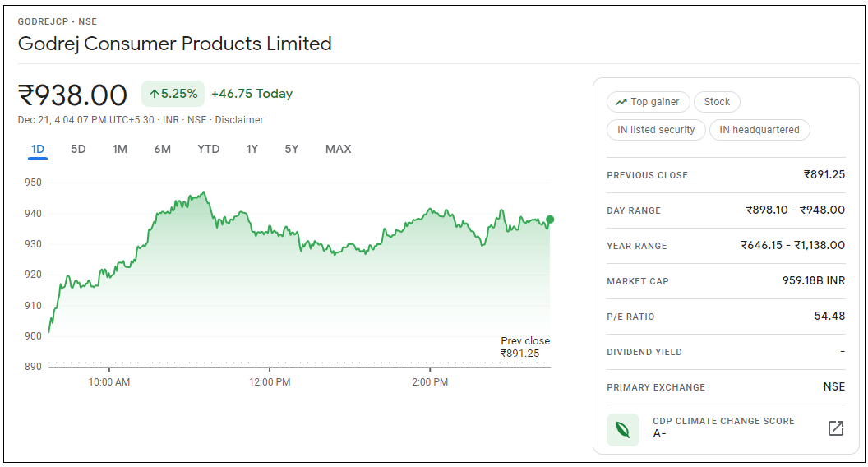Click the Stock category chip

pos(717,102)
